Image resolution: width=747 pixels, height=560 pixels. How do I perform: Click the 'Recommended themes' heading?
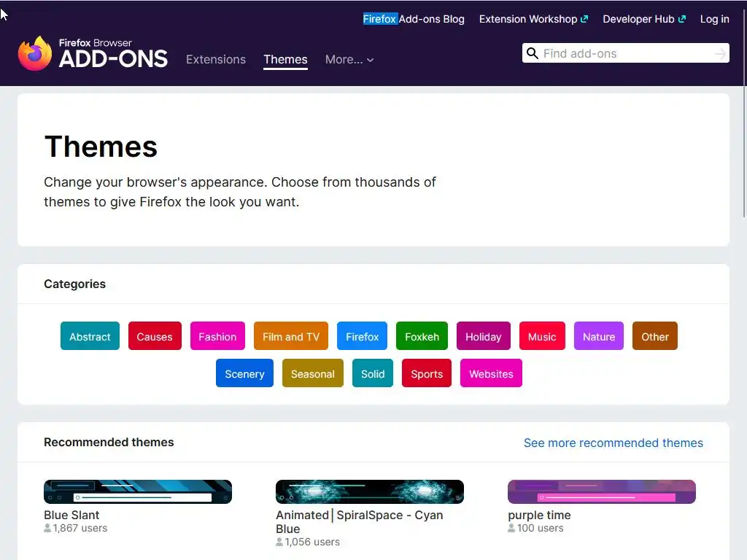pyautogui.click(x=109, y=443)
